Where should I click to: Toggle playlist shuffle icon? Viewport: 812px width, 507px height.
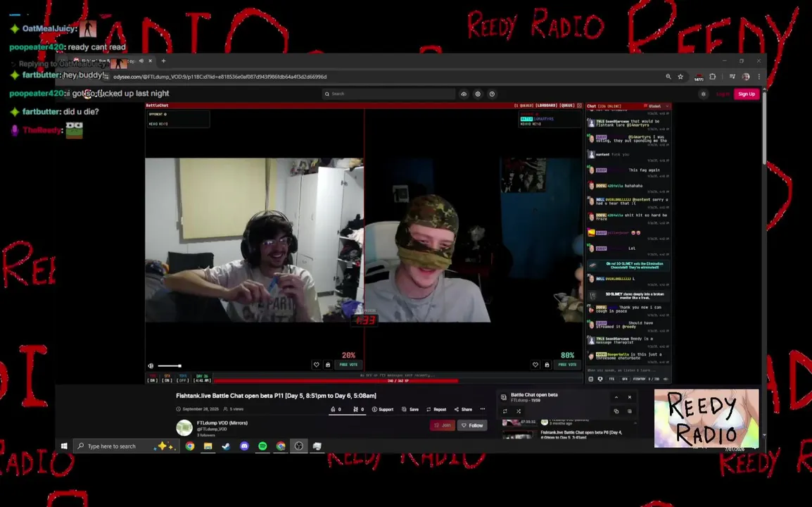[x=519, y=411]
